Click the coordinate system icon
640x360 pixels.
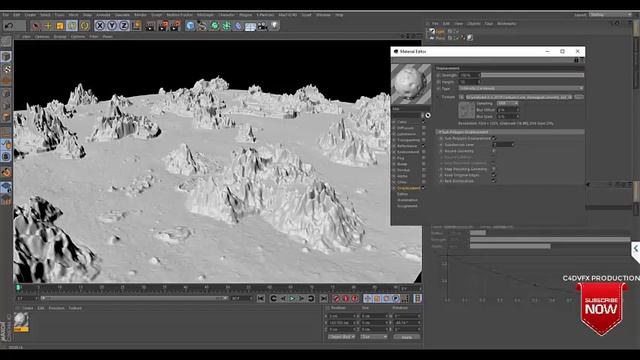136,26
